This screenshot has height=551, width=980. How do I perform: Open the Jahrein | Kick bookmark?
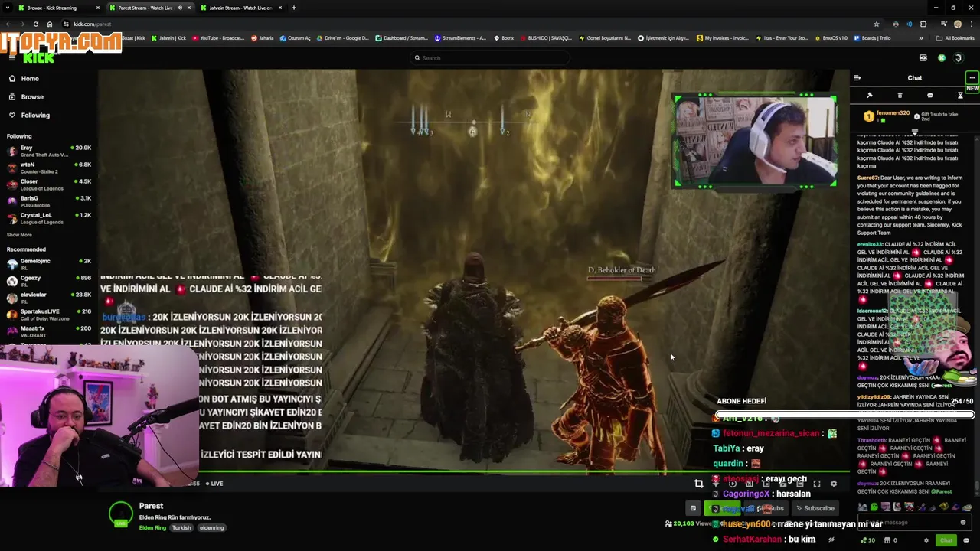click(x=168, y=38)
